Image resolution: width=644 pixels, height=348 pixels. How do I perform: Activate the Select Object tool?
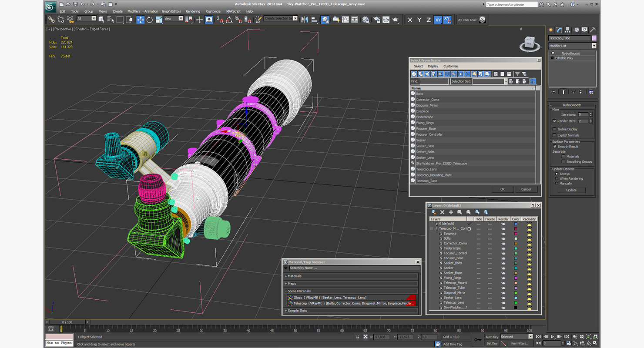(101, 20)
